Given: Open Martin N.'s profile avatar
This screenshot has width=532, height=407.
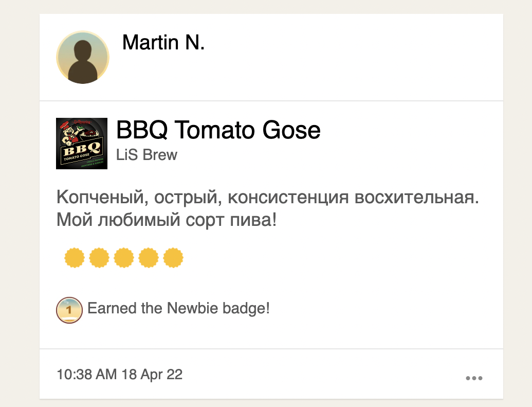Looking at the screenshot, I should click(82, 58).
